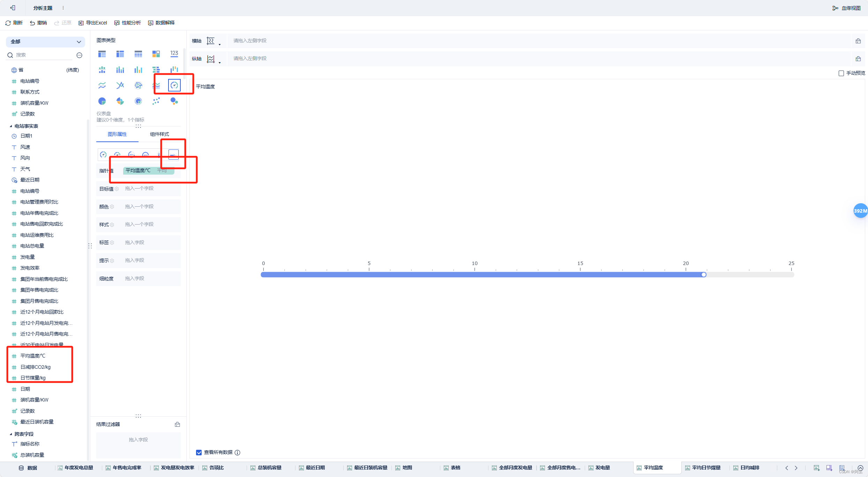The height and width of the screenshot is (477, 868).
Task: Select the horizontal bar chart type icon
Action: [x=156, y=70]
